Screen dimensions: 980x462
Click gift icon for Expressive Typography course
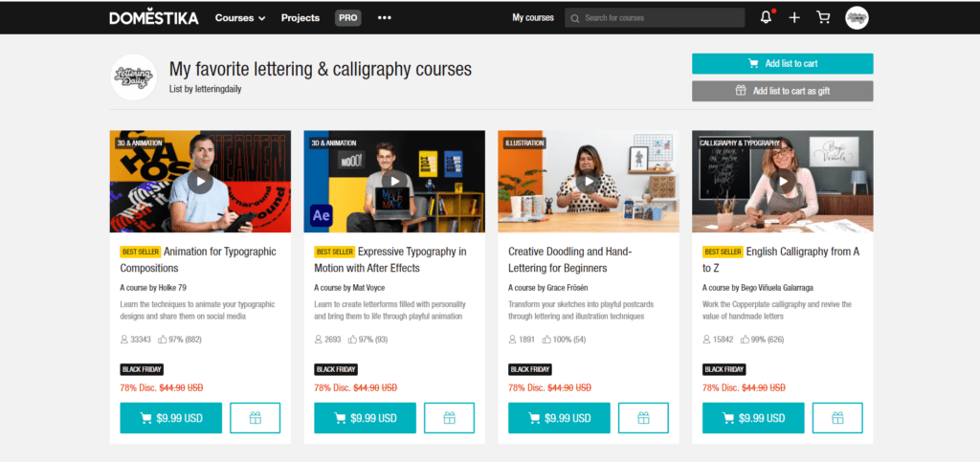tap(450, 418)
